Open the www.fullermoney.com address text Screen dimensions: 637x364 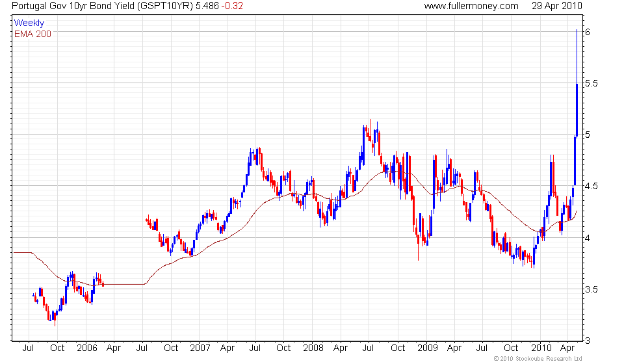pyautogui.click(x=471, y=6)
